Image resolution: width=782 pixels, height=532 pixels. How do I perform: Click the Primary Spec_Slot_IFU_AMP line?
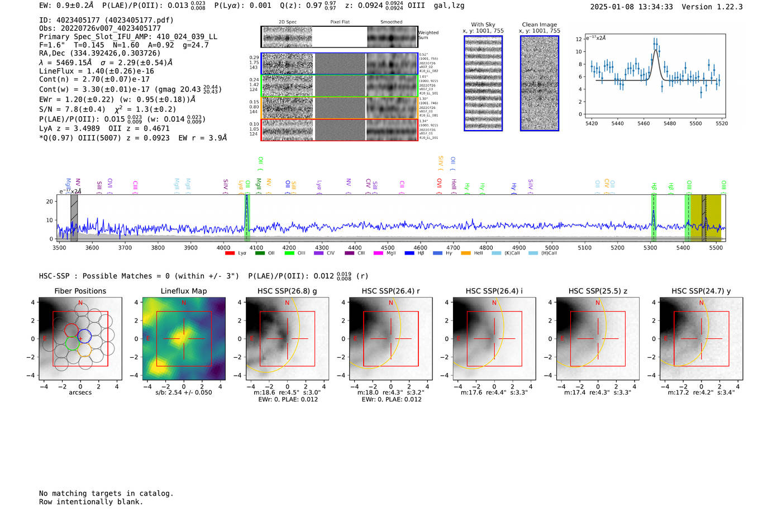pos(128,37)
